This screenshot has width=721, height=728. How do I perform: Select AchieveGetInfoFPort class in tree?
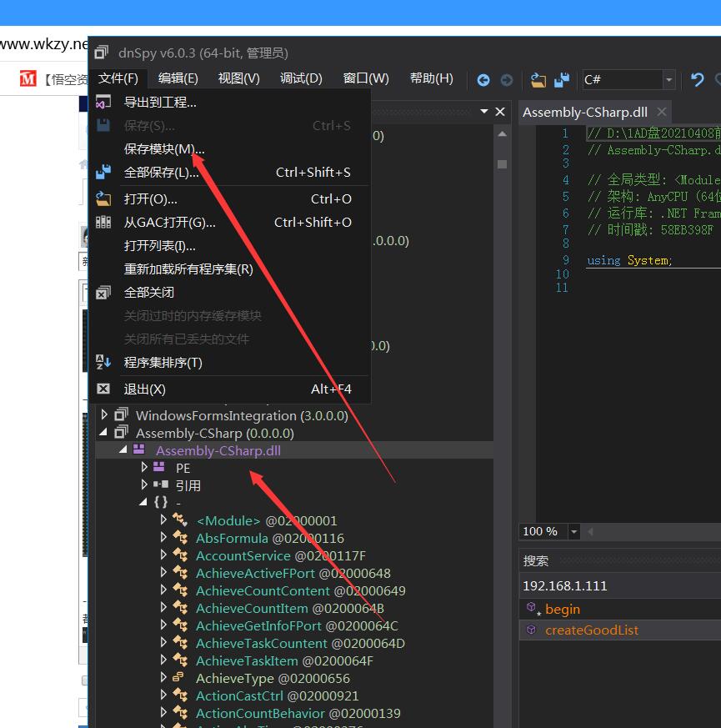pyautogui.click(x=297, y=626)
